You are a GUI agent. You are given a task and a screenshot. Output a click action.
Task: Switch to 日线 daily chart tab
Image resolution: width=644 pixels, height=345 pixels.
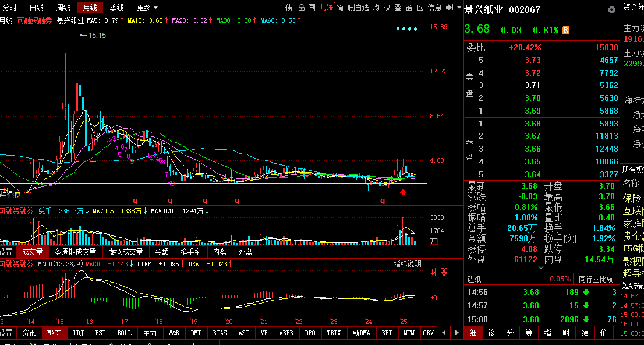pyautogui.click(x=37, y=8)
